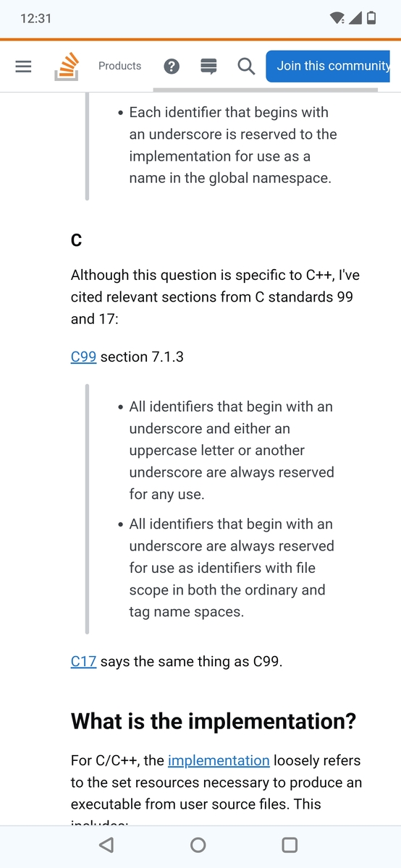Click the horizontal scrollbar under the header
401x868 pixels.
click(266, 90)
